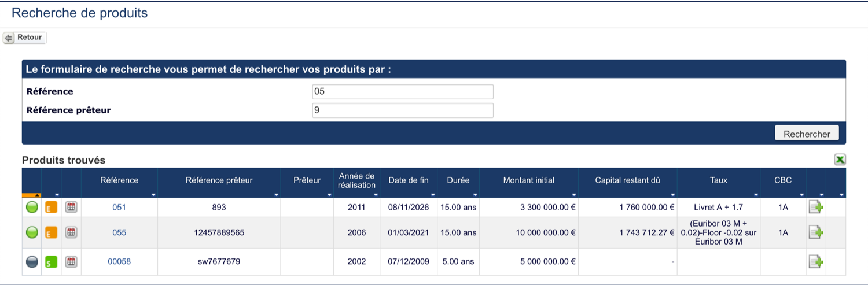Click green status icon in row 055
The image size is (868, 285).
(32, 232)
